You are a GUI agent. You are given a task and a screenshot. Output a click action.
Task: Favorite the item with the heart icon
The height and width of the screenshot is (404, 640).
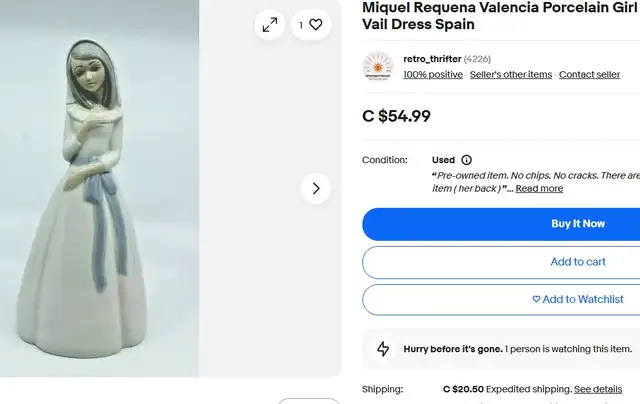pyautogui.click(x=311, y=25)
